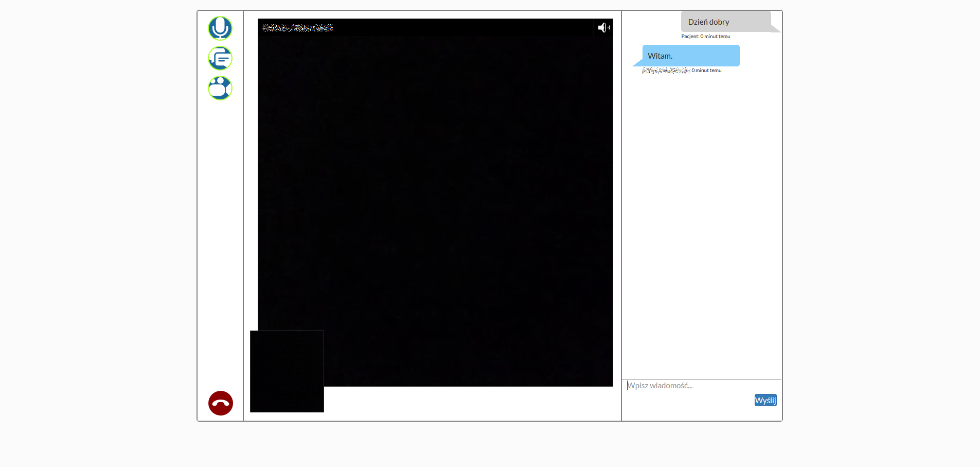
Task: Click the blurred sender name under "Witam."
Action: [666, 71]
